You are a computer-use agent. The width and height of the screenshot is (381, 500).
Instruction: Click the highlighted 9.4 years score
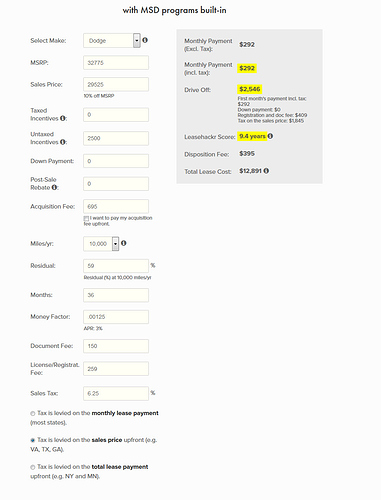point(252,136)
